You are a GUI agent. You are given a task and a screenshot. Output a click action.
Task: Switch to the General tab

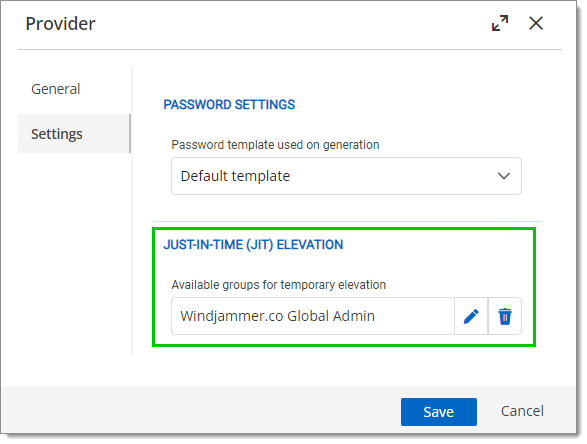[56, 89]
